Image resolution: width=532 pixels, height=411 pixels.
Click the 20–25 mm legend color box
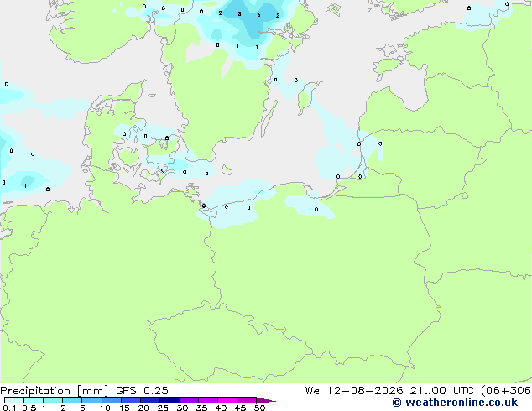(x=149, y=400)
